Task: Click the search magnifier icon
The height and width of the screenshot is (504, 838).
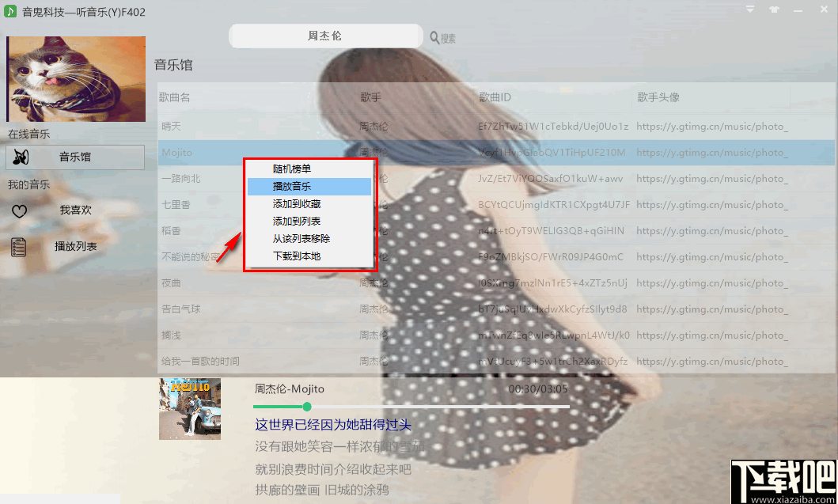Action: click(432, 37)
